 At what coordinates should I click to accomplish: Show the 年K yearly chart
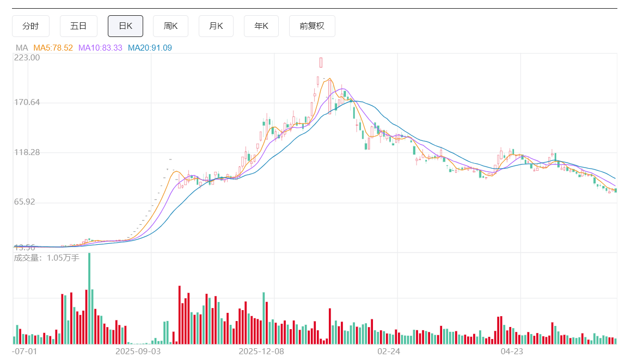tap(261, 26)
